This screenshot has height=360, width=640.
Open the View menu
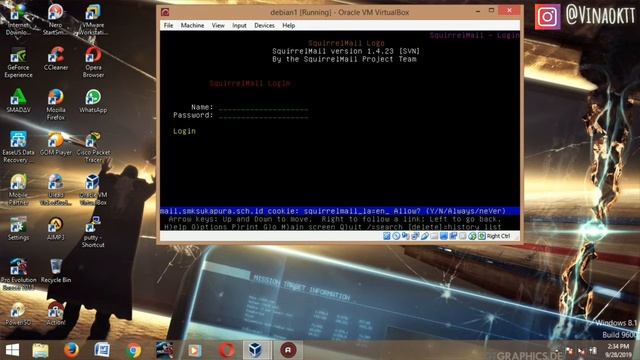coord(218,25)
